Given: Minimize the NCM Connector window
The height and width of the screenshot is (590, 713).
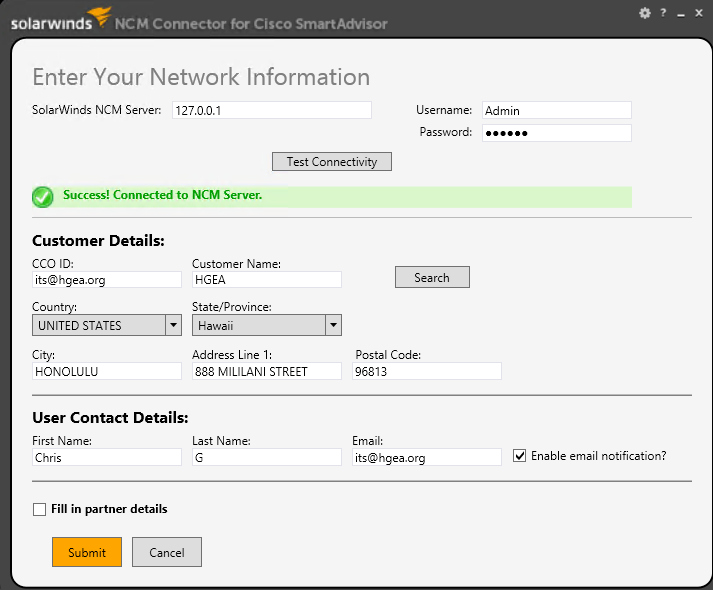Looking at the screenshot, I should 681,15.
